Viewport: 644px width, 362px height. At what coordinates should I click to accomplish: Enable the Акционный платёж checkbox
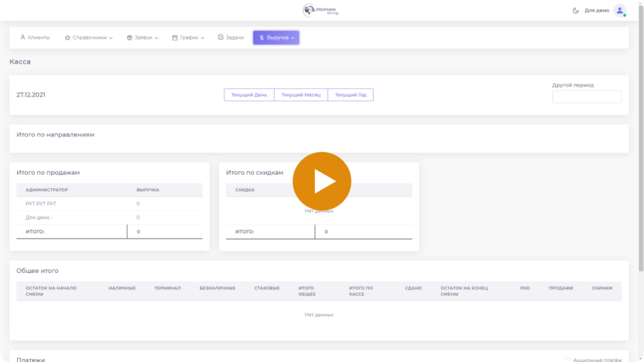tap(568, 360)
